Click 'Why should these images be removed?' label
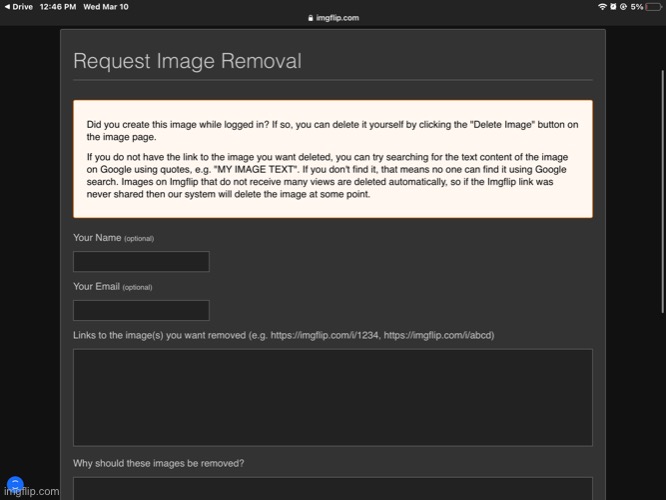Screen dimensions: 666x500 coord(158,463)
